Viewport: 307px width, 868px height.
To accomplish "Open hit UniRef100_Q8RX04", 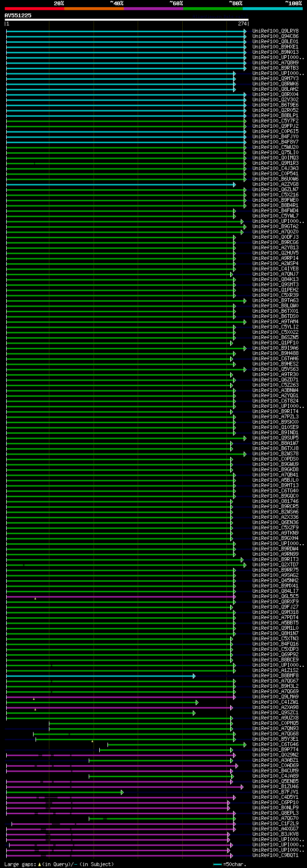I will tap(275, 94).
